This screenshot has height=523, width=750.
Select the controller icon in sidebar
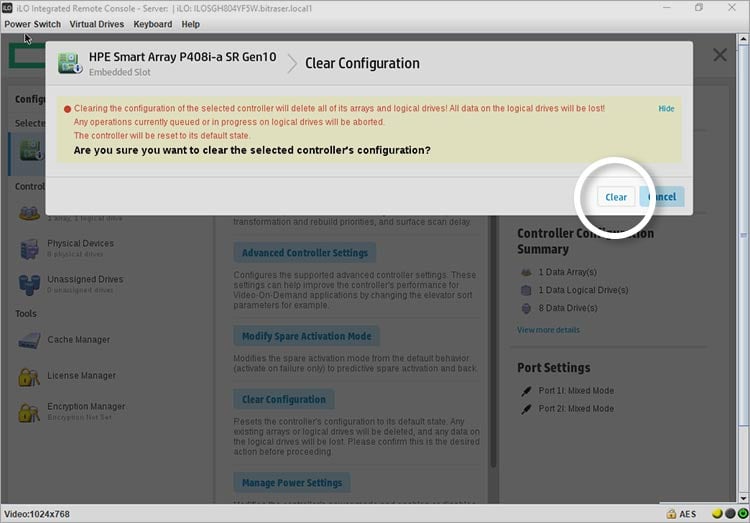31,151
